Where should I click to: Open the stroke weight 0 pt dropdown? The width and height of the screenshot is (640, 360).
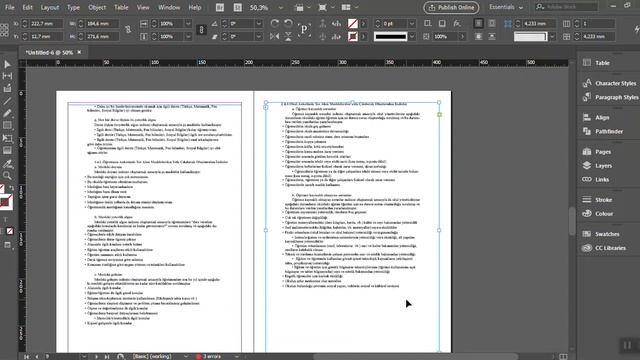412,24
